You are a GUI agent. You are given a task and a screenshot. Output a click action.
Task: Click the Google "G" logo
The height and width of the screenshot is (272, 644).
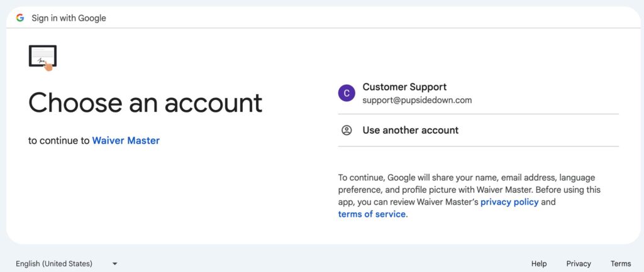click(20, 18)
